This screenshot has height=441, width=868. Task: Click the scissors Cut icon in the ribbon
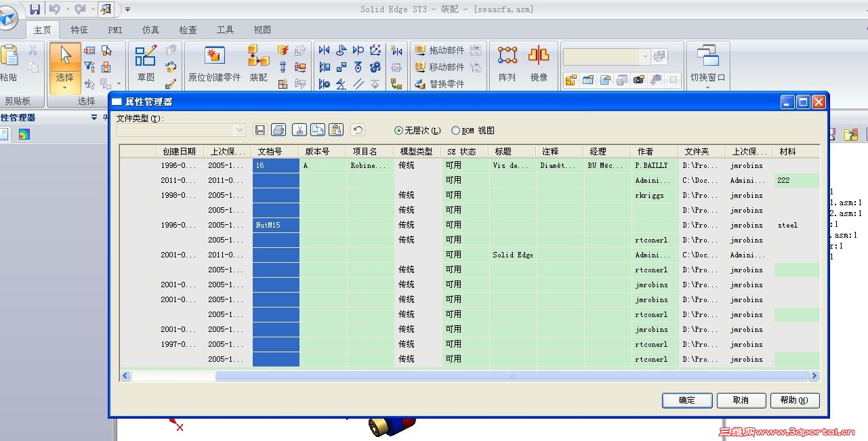pos(33,50)
